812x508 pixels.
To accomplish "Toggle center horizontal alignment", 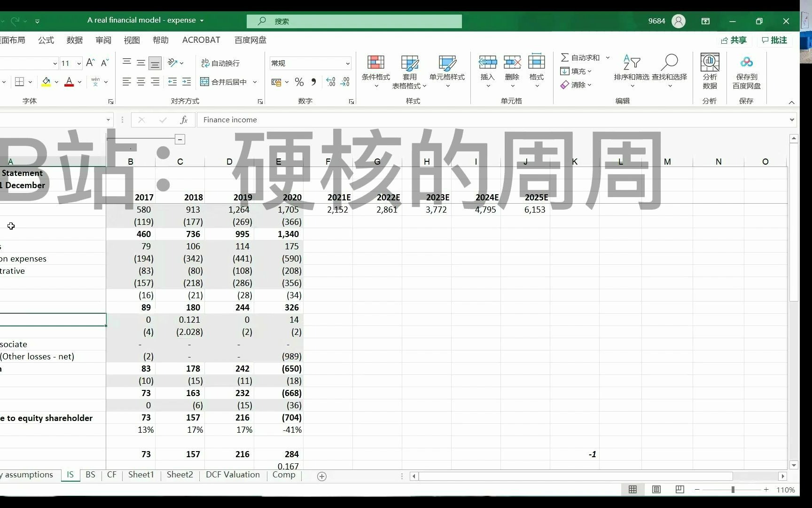I will [141, 82].
